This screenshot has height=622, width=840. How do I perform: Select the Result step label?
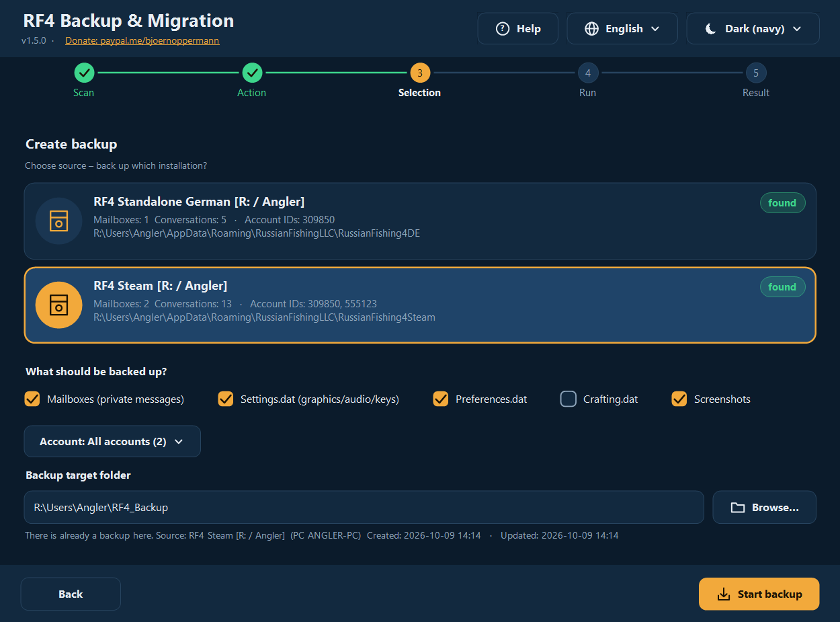(756, 93)
